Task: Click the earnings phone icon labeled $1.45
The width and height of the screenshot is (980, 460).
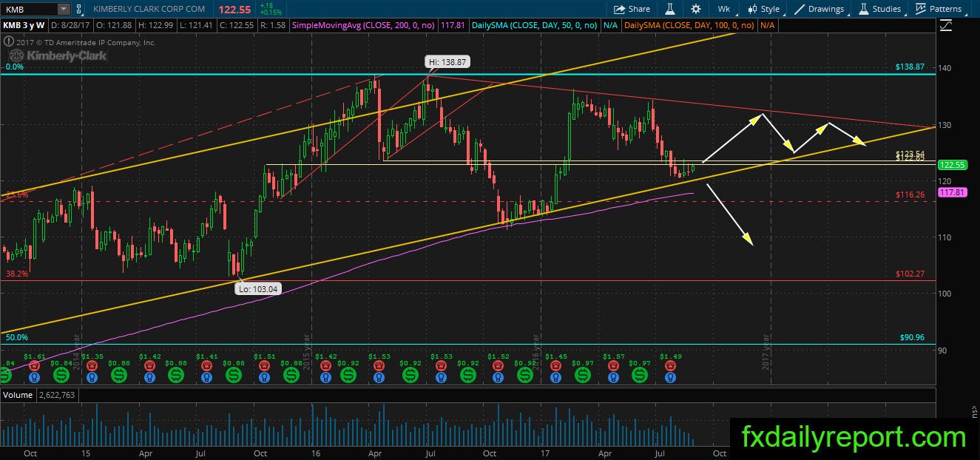Action: [x=554, y=365]
